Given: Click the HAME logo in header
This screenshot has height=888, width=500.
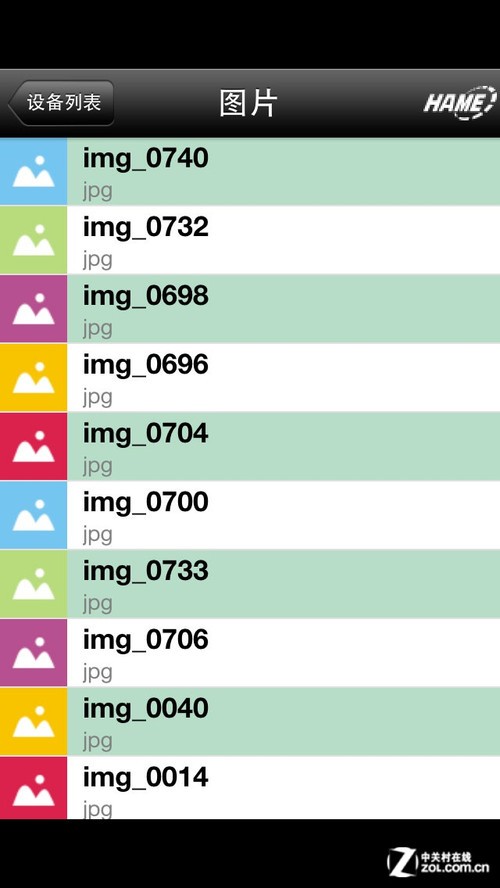Looking at the screenshot, I should [x=459, y=104].
